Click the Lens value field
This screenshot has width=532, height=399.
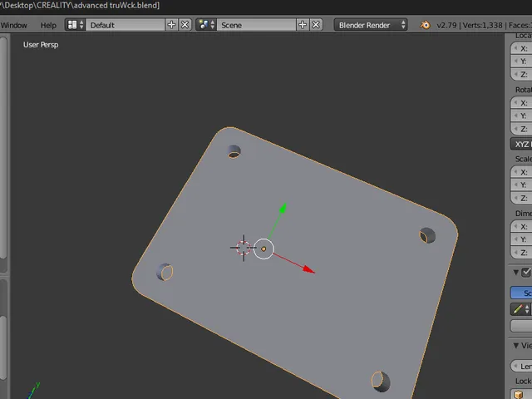coord(521,366)
